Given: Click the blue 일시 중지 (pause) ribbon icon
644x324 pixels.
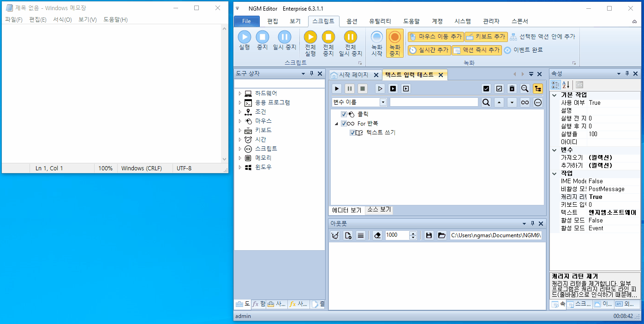Looking at the screenshot, I should (x=285, y=37).
